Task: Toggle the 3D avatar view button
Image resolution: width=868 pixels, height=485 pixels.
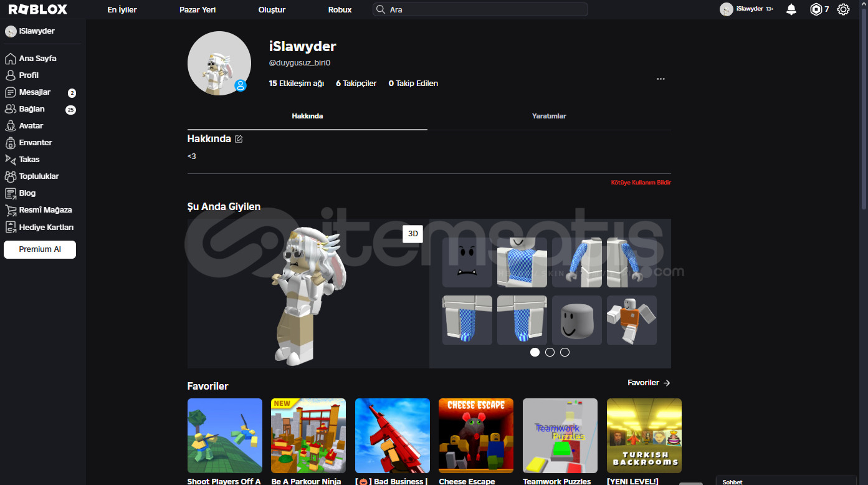Action: (x=413, y=234)
